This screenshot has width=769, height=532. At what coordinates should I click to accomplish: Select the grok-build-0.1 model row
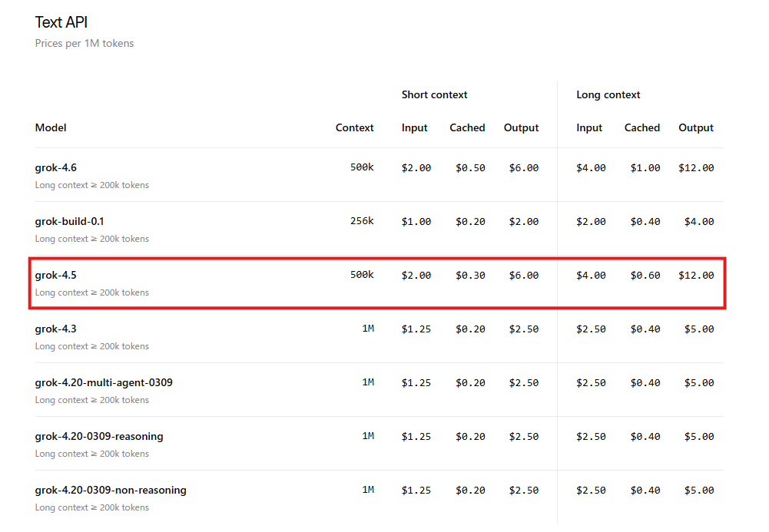379,229
